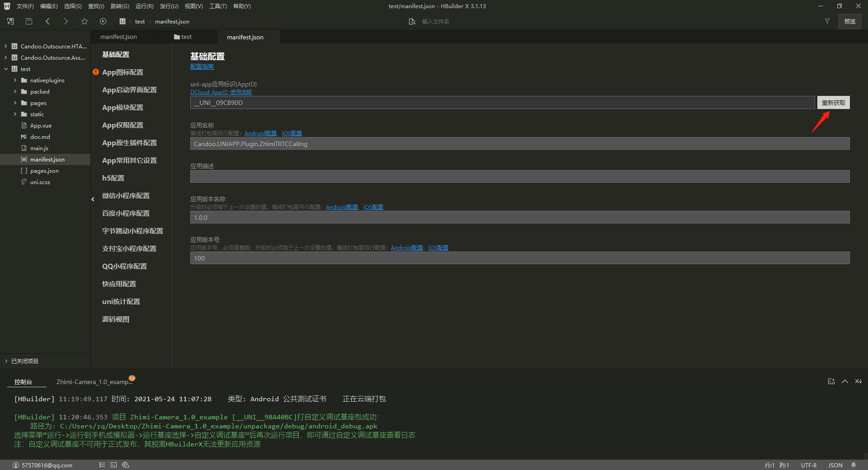Screen dimensions: 868x470
Task: Open Android配置 link under 应用名称
Action: click(260, 133)
